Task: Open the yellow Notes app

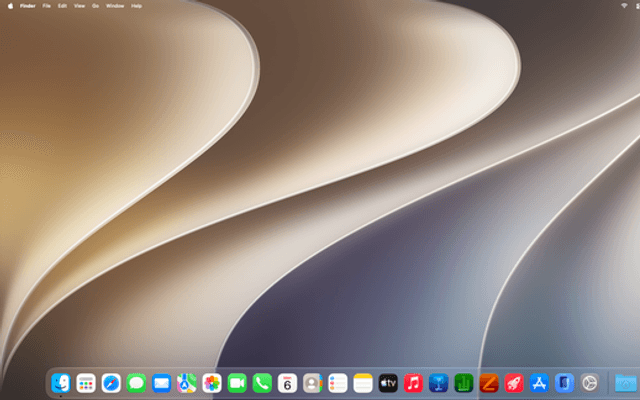Action: tap(363, 383)
